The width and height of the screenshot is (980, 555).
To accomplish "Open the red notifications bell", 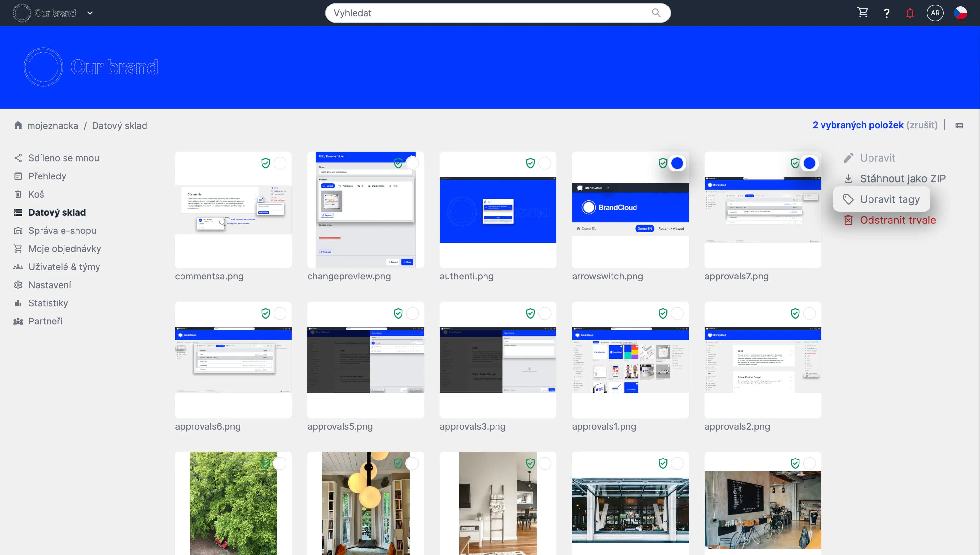I will click(910, 13).
